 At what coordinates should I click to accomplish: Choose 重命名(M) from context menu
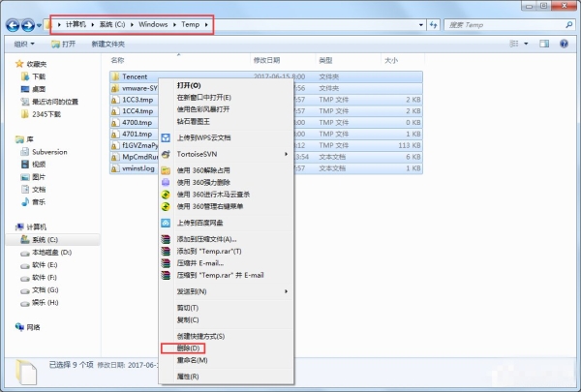click(227, 360)
